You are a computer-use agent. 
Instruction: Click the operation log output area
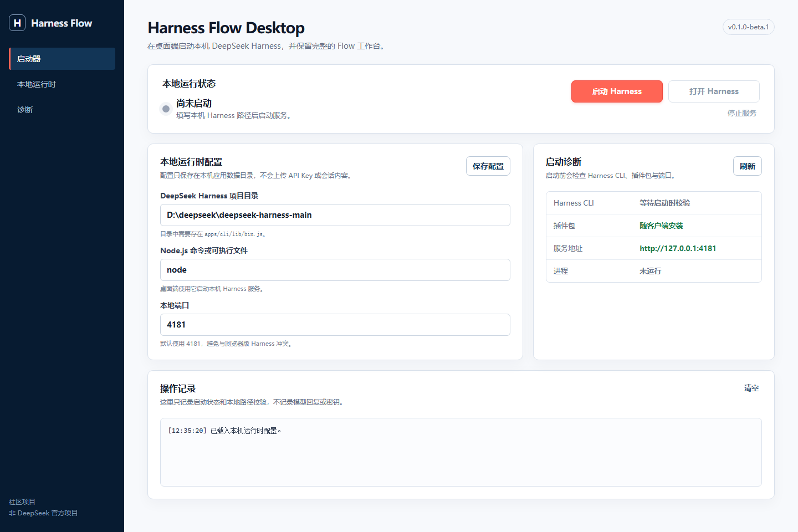(x=461, y=452)
